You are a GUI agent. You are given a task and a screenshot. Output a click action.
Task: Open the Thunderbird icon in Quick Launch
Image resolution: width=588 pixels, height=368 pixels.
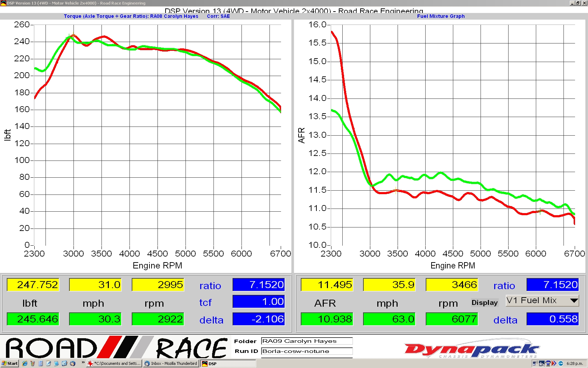tap(72, 363)
